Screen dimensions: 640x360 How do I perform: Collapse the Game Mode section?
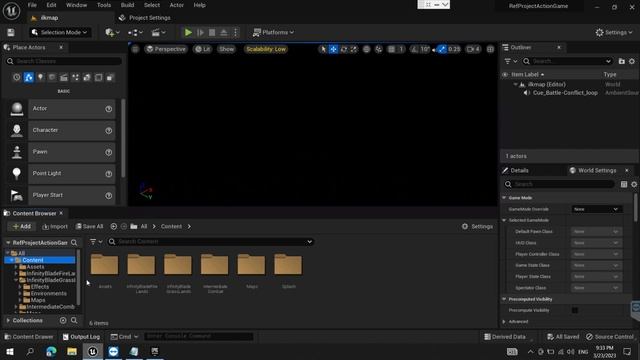point(504,198)
